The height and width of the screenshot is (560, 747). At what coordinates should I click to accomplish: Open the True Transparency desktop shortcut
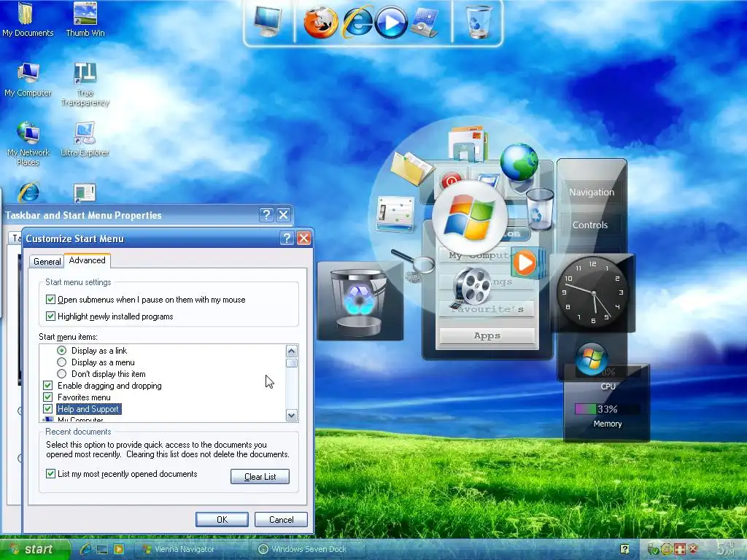[x=85, y=85]
